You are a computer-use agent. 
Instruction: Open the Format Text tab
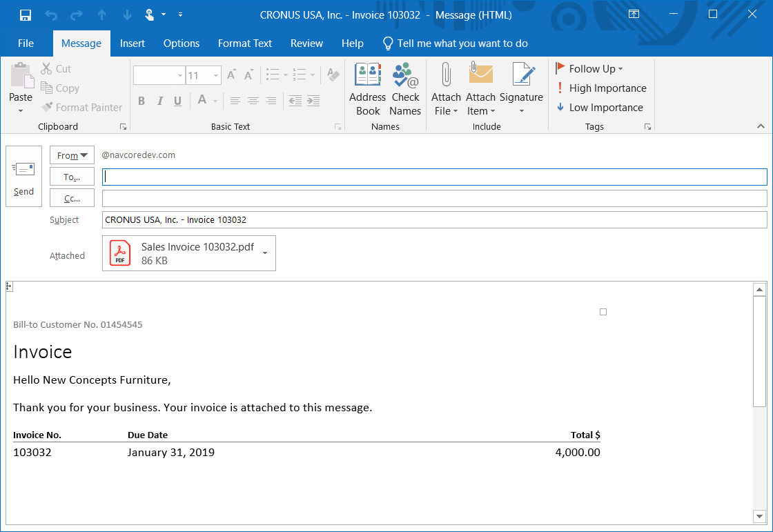tap(245, 43)
